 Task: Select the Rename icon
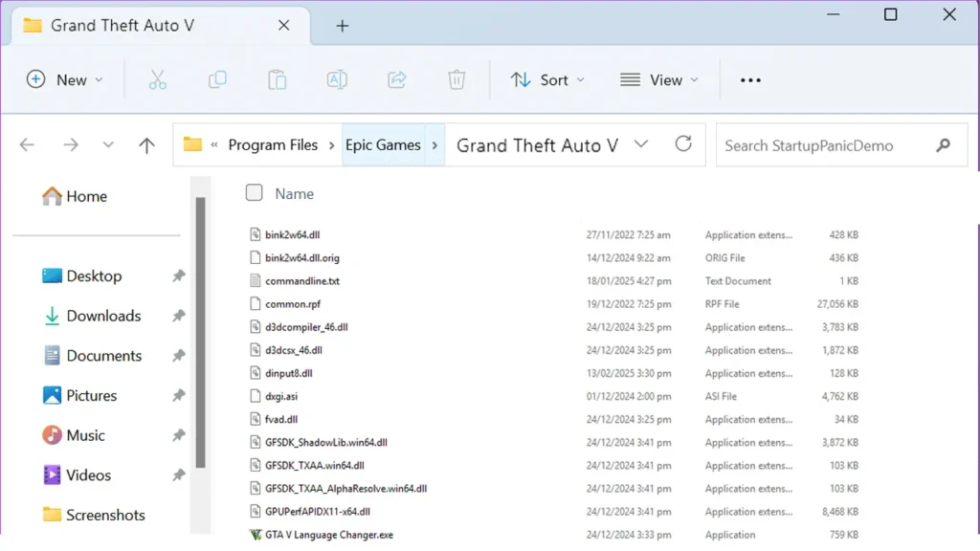(x=336, y=79)
